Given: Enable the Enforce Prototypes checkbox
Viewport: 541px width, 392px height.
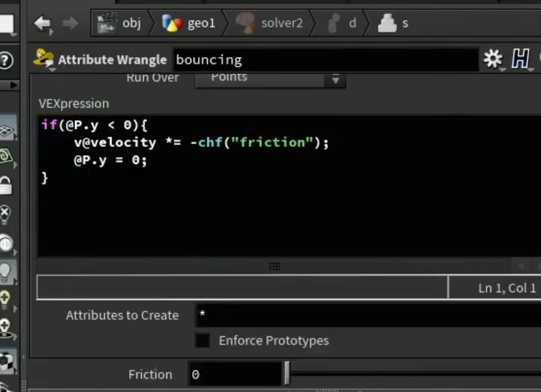Looking at the screenshot, I should (203, 341).
